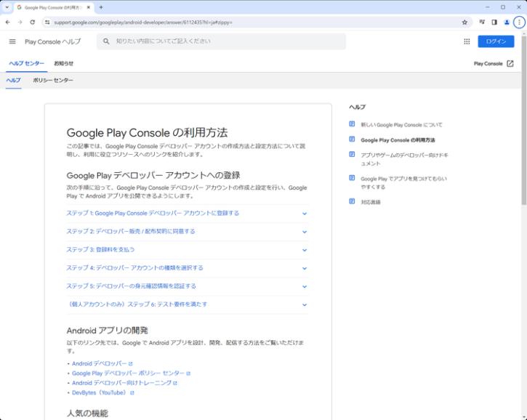Click the browser forward arrow
The height and width of the screenshot is (420, 527).
(x=20, y=23)
